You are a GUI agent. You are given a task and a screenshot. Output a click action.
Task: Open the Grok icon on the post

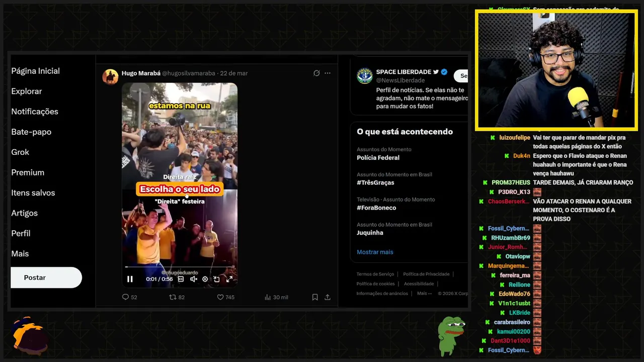tap(316, 73)
